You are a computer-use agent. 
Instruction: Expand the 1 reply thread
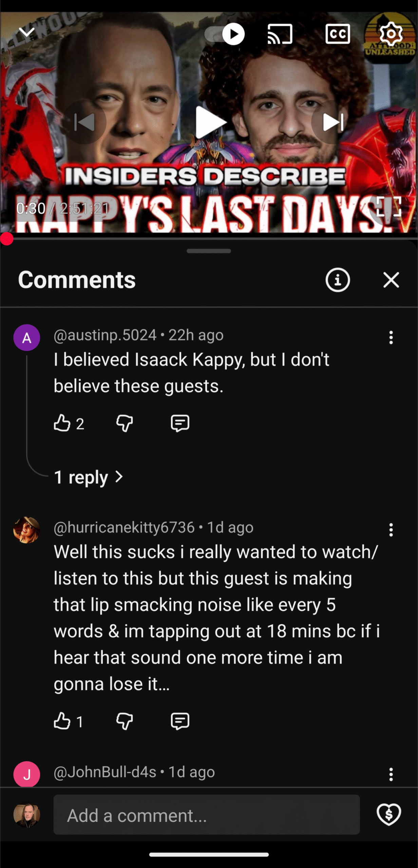pos(88,477)
